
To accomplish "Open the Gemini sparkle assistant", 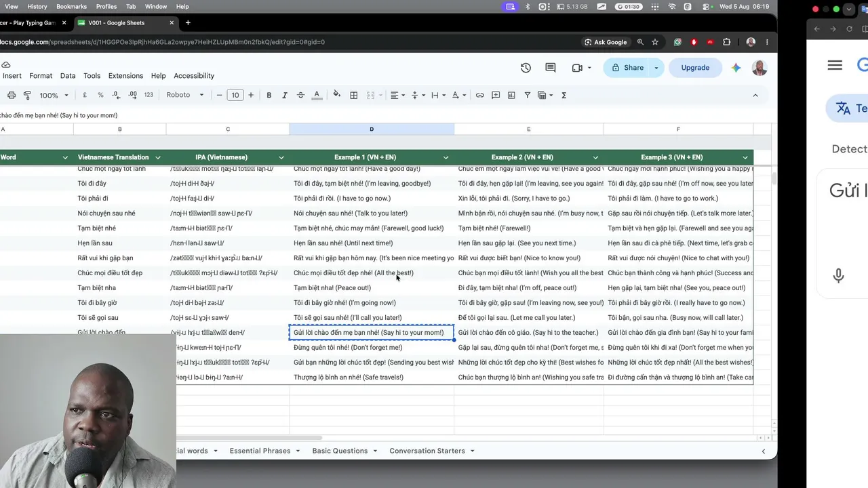I will pyautogui.click(x=736, y=68).
